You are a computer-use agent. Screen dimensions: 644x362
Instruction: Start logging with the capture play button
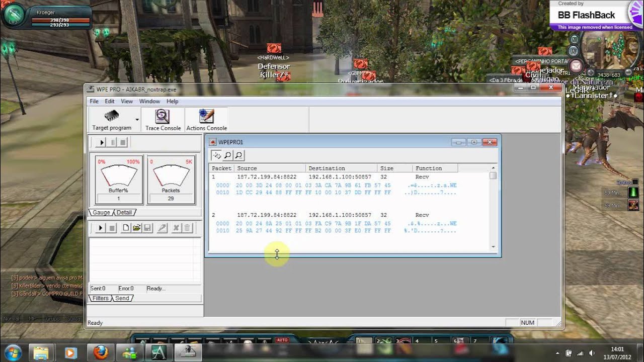[x=101, y=143]
